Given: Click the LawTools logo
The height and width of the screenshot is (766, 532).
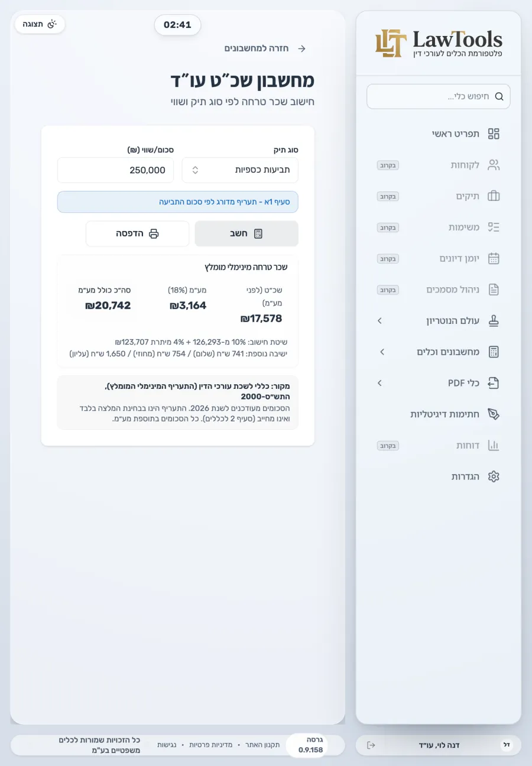Looking at the screenshot, I should pyautogui.click(x=439, y=43).
